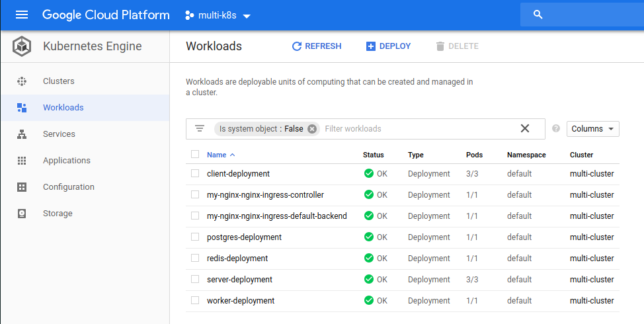Viewport: 644px width, 324px height.
Task: Click the Pods column header
Action: [474, 155]
